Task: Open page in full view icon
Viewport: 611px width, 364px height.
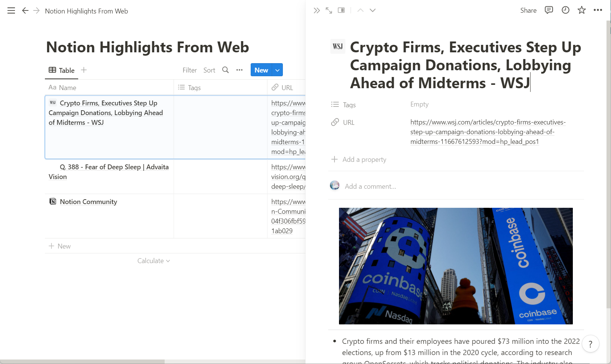Action: (x=329, y=10)
